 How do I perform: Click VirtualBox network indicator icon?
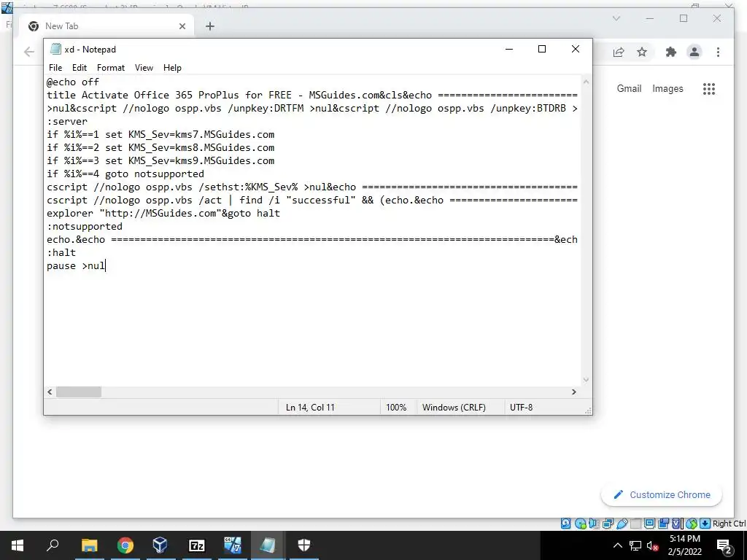pyautogui.click(x=608, y=524)
